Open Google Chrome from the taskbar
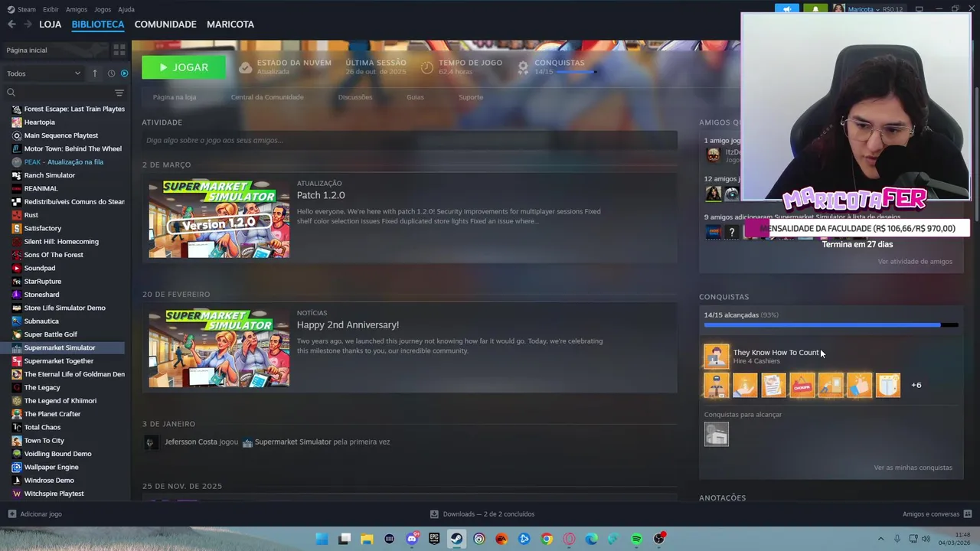 click(x=547, y=539)
